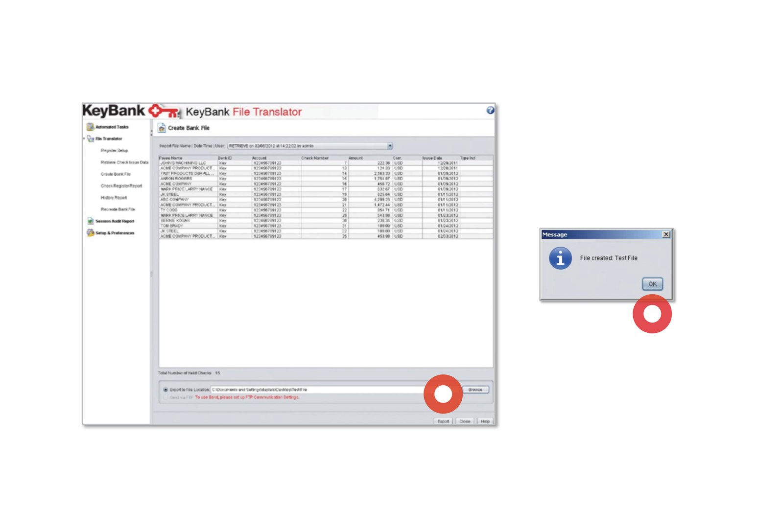Click the Automated Tasks sidebar icon
The width and height of the screenshot is (759, 532).
[90, 127]
